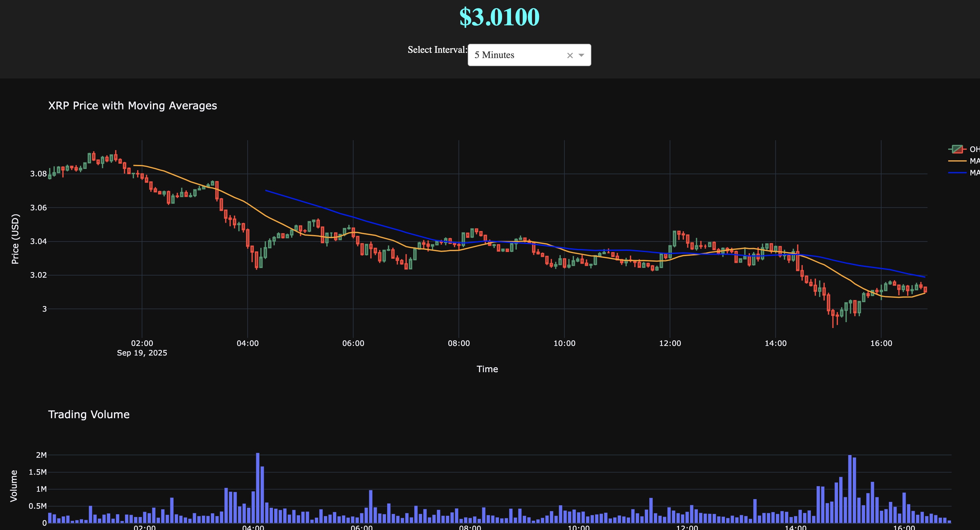This screenshot has height=530, width=980.
Task: Click the tallest volume bar near 04:00
Action: (258, 487)
